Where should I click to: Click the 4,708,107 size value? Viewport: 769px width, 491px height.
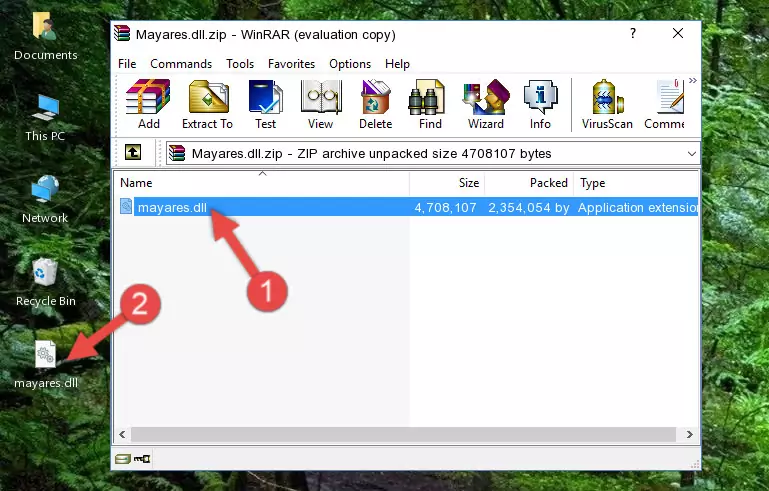(x=445, y=207)
